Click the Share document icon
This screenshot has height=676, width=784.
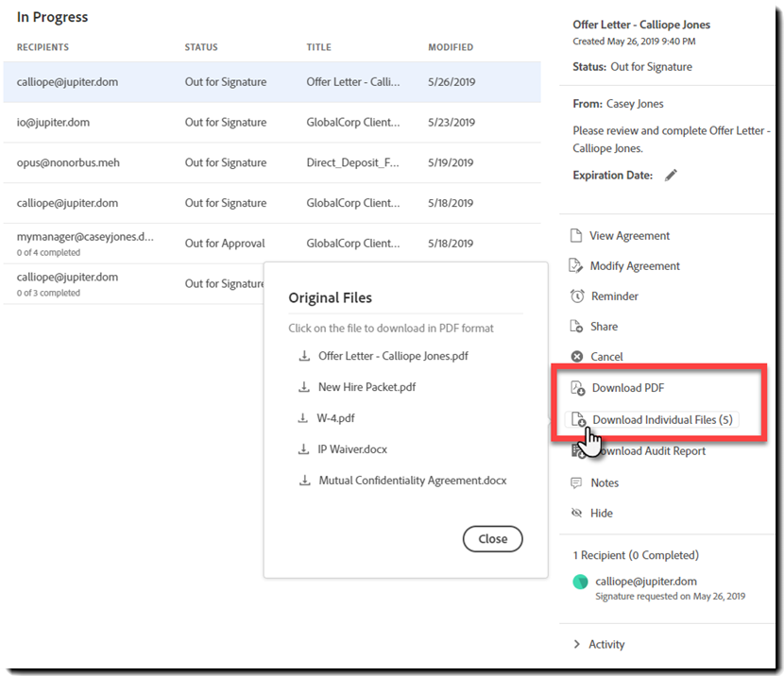tap(576, 327)
